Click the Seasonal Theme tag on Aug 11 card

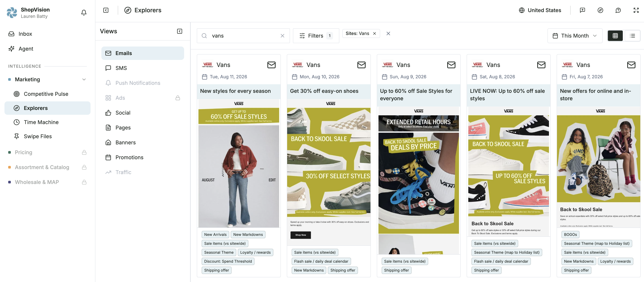(219, 252)
